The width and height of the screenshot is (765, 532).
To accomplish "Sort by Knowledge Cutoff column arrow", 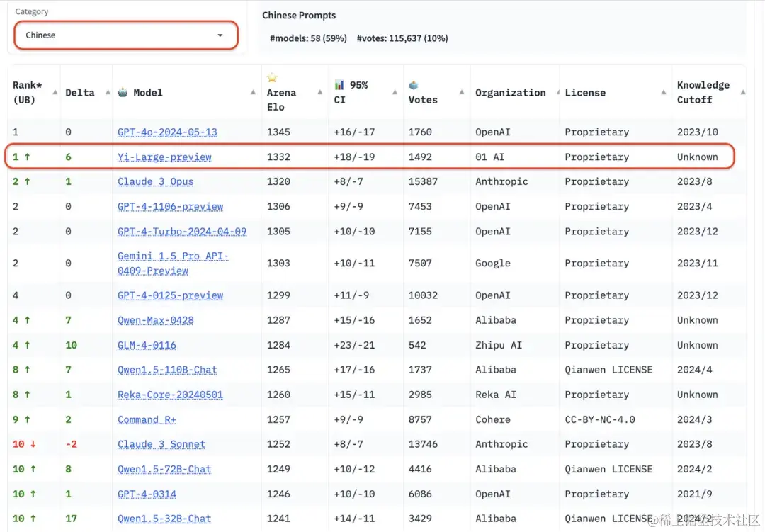I will click(x=743, y=92).
